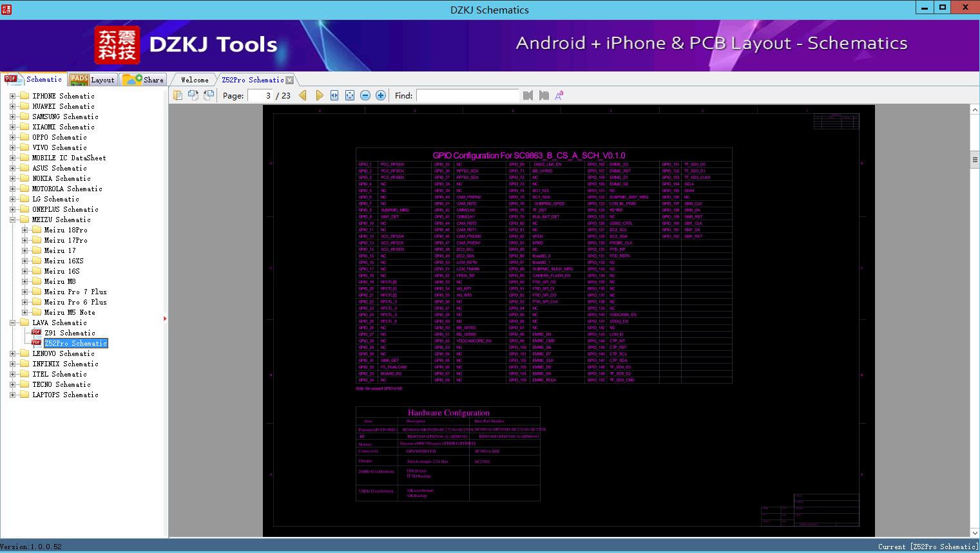This screenshot has width=980, height=553.
Task: Go to the next page arrow
Action: [319, 95]
